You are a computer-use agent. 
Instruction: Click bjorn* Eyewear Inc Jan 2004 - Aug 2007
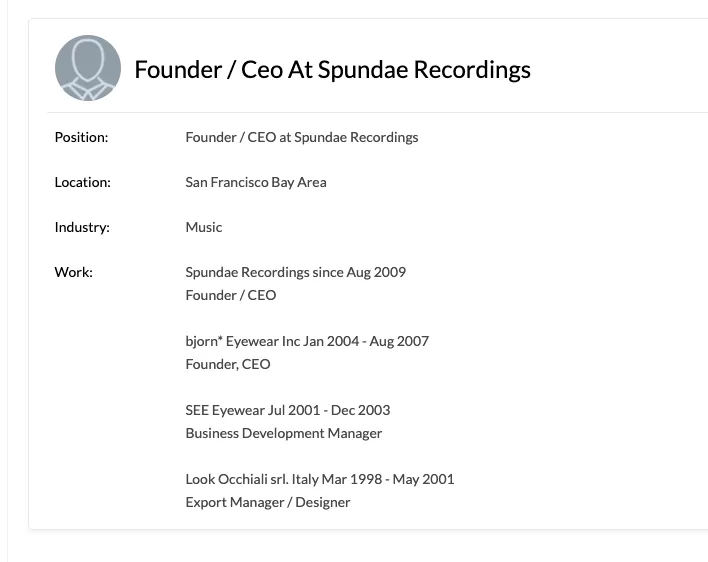[x=307, y=341]
